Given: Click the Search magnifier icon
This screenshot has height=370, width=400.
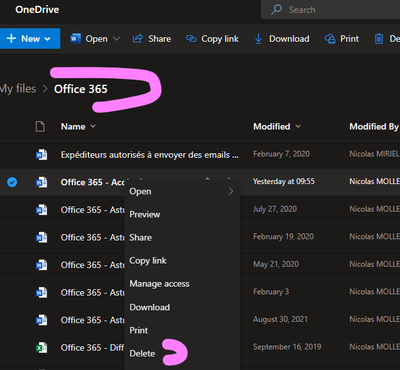Looking at the screenshot, I should click(x=276, y=9).
